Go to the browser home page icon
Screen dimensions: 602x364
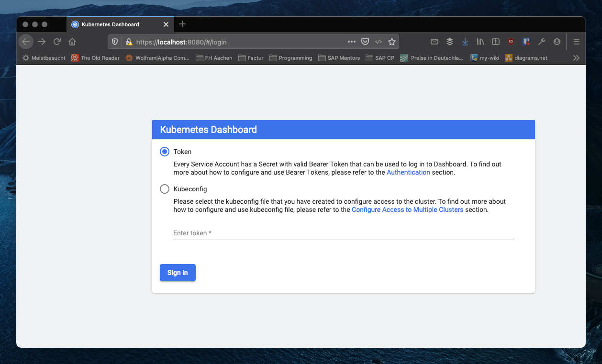[x=72, y=42]
